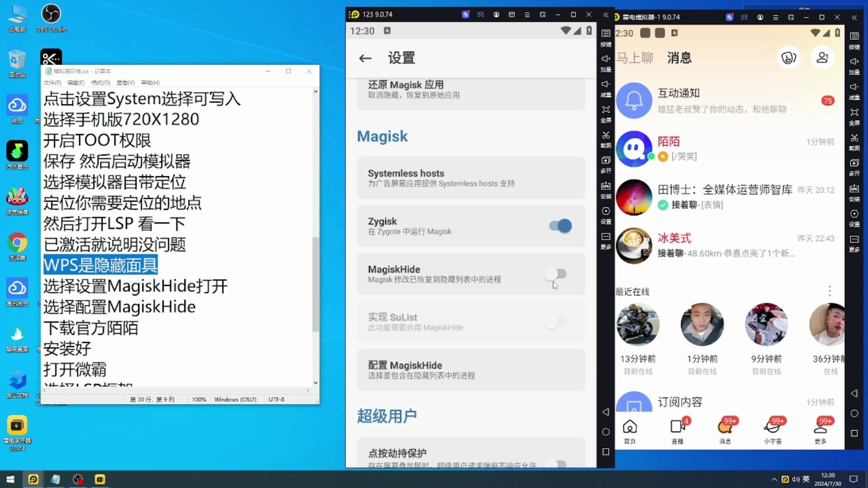Click 全屏 fullscreen in 雷电模拟器-1 sidebar
The height and width of the screenshot is (488, 868).
point(854,116)
